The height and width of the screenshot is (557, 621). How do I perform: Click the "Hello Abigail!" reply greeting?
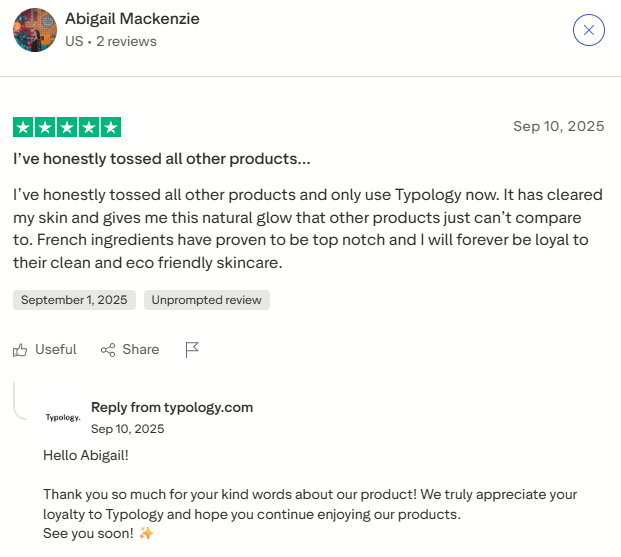point(86,456)
